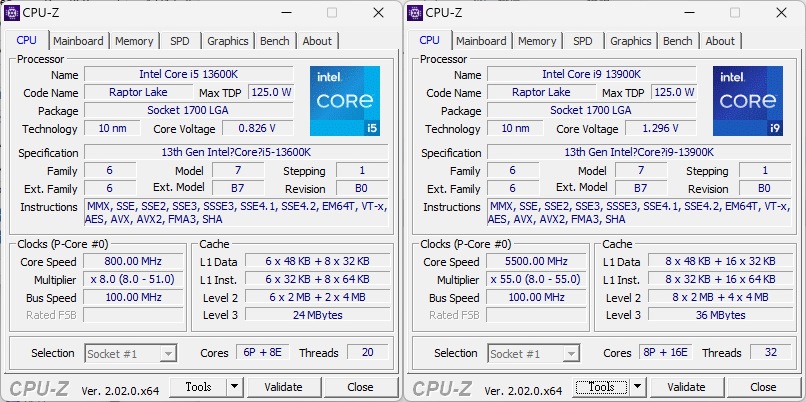Click CPU-Z app icon in right window title bar
806x402 pixels.
click(414, 13)
